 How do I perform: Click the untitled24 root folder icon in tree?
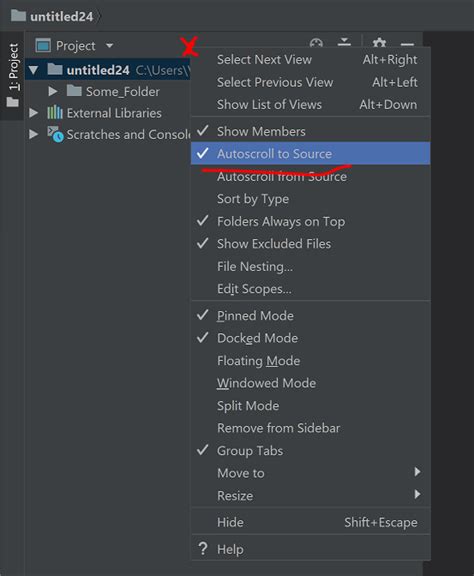point(55,69)
